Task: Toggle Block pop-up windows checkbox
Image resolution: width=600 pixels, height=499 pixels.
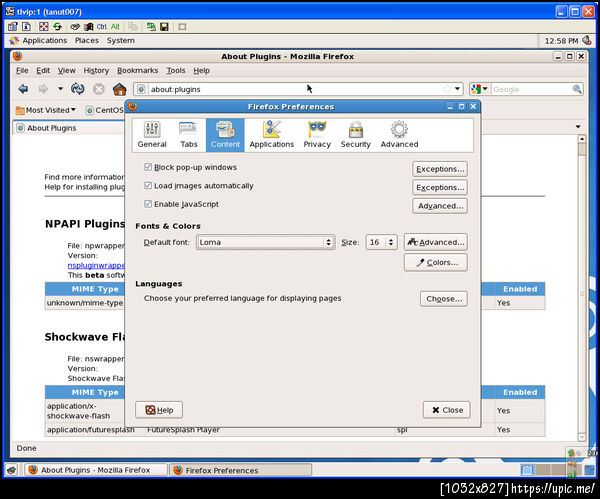Action: tap(148, 167)
